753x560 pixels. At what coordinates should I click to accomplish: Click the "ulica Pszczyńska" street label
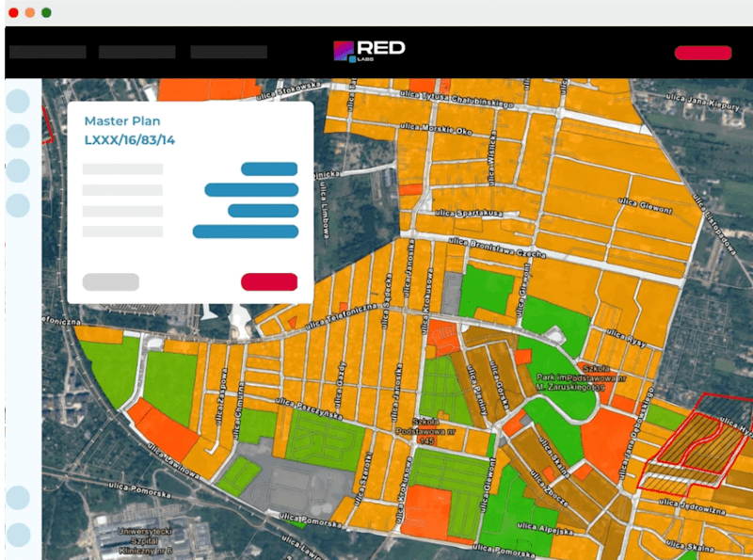click(x=309, y=408)
